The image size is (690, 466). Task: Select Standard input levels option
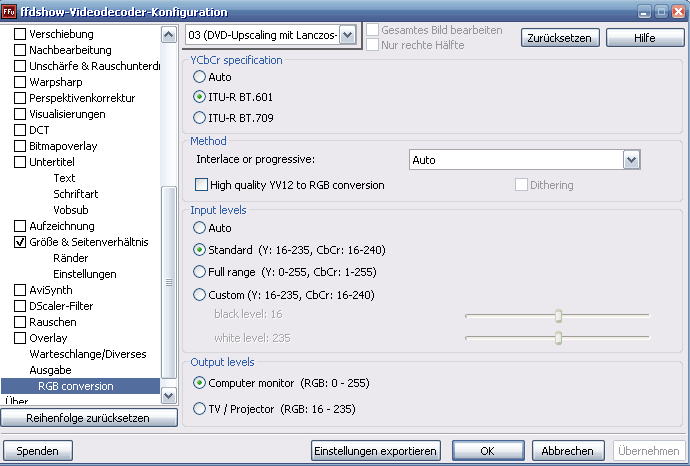click(x=199, y=250)
